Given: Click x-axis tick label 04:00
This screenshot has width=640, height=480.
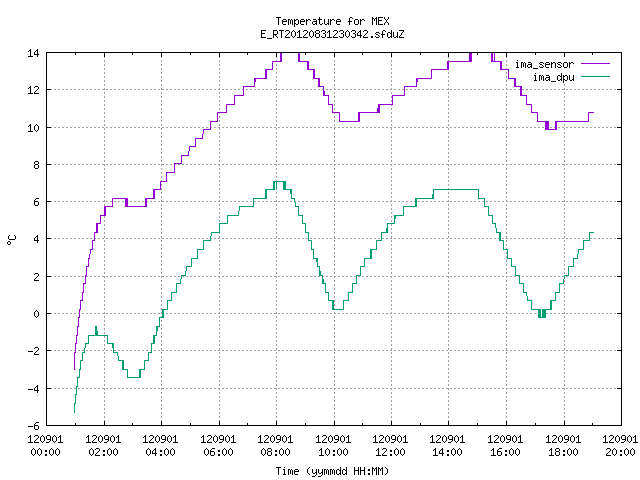Looking at the screenshot, I should (x=160, y=453).
